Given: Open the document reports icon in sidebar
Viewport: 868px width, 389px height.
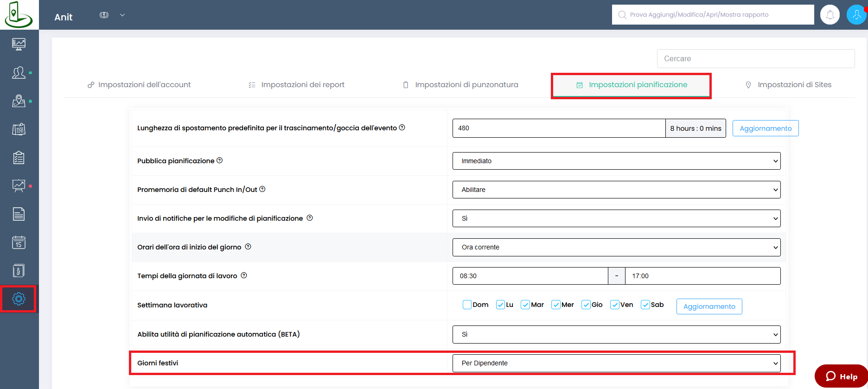Looking at the screenshot, I should (19, 214).
